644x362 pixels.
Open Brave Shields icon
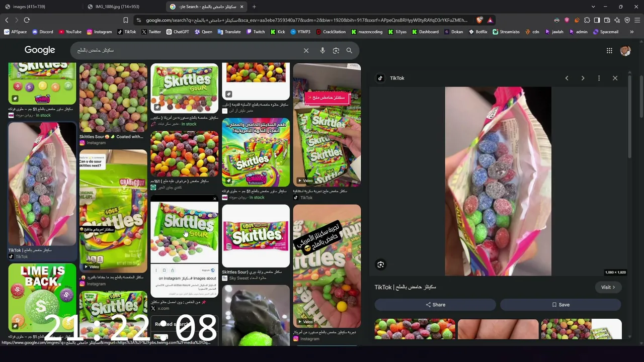coord(479,20)
